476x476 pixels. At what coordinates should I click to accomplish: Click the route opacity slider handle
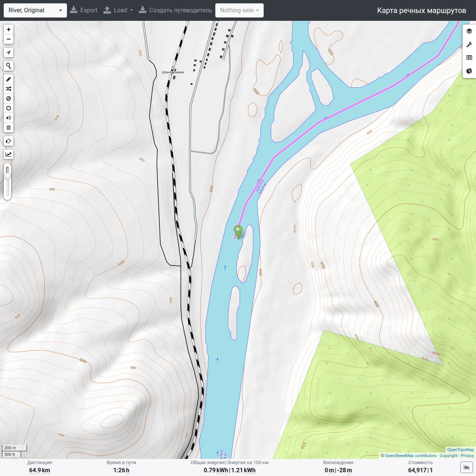click(x=7, y=175)
